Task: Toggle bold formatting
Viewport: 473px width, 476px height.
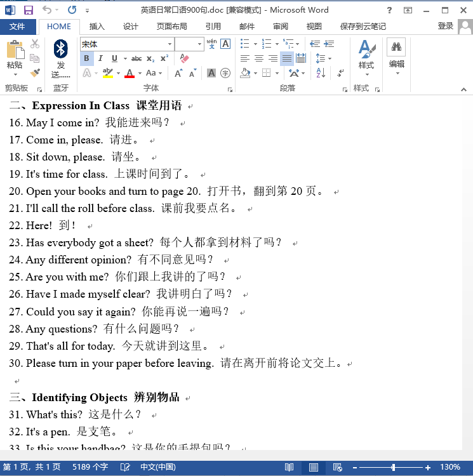Action: [86, 58]
